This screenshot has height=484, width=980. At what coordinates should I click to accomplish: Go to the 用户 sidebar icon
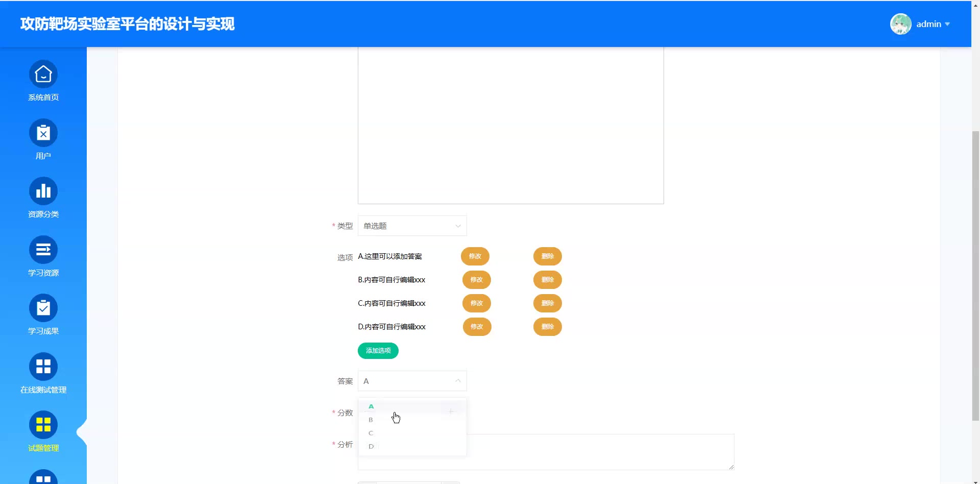(43, 133)
